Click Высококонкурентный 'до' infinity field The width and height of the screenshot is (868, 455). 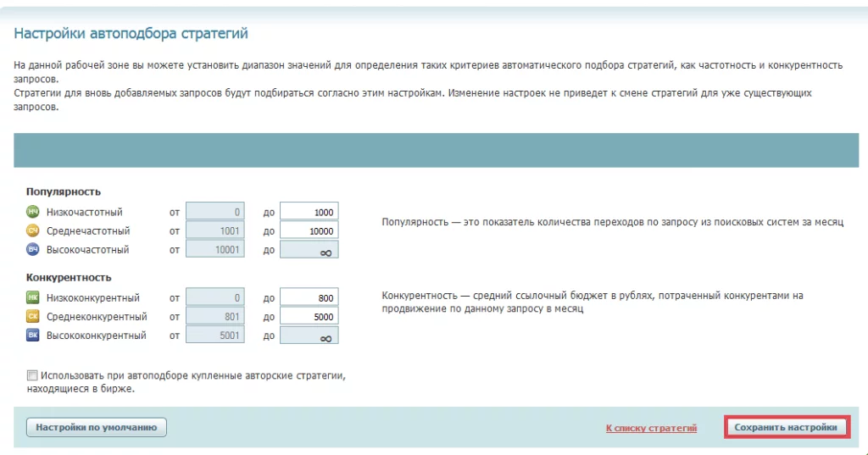tap(309, 335)
